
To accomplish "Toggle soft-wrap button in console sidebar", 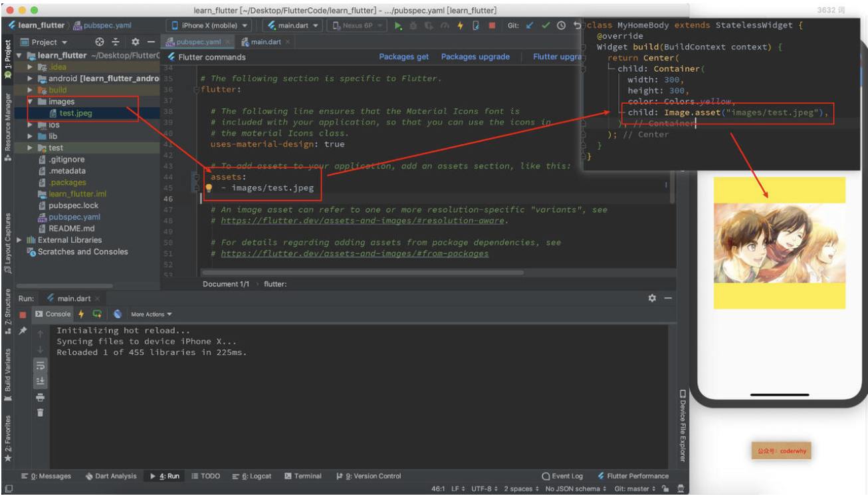I will (x=41, y=365).
